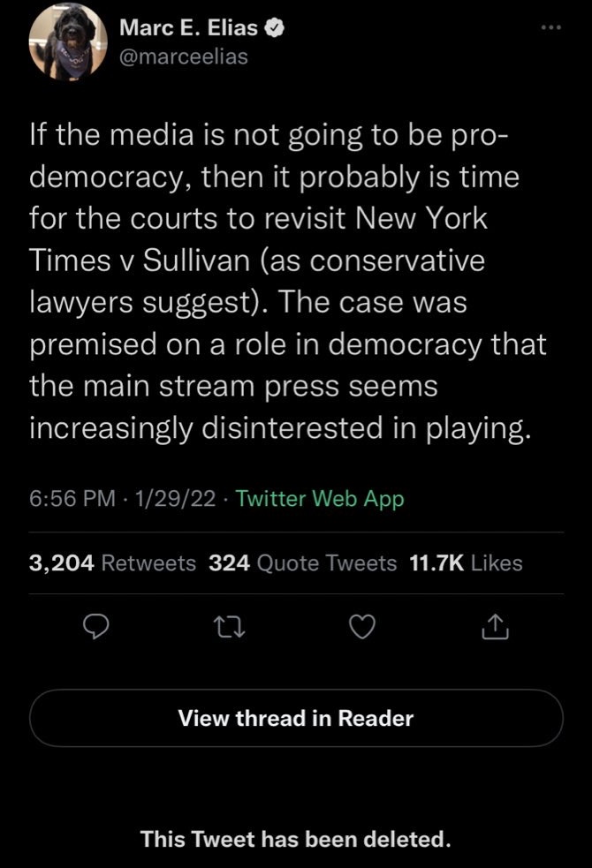This screenshot has width=592, height=868.
Task: Open the Twitter Web App source link
Action: (x=320, y=499)
